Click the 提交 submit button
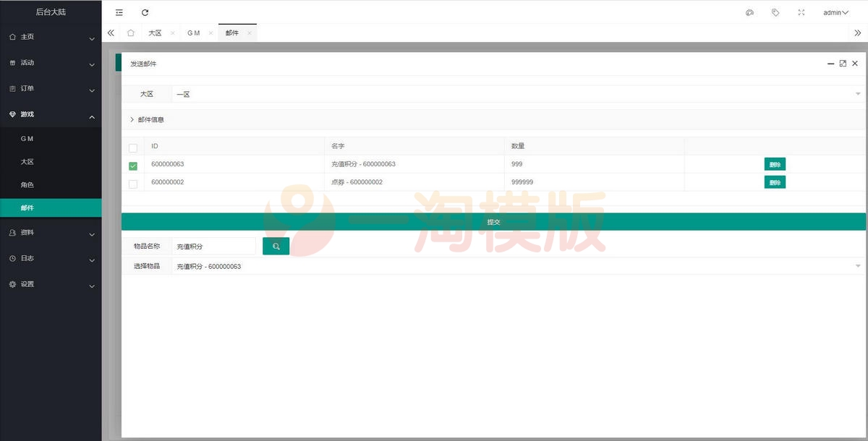 (493, 222)
